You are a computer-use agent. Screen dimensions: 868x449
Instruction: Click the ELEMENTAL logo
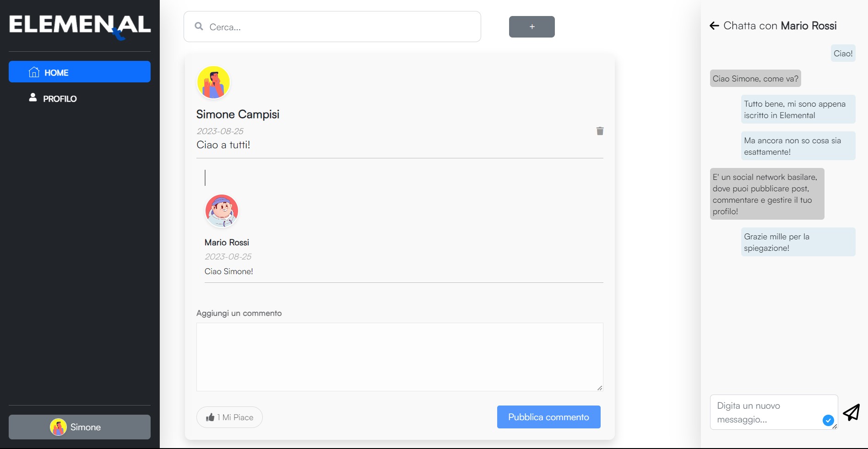pos(79,26)
